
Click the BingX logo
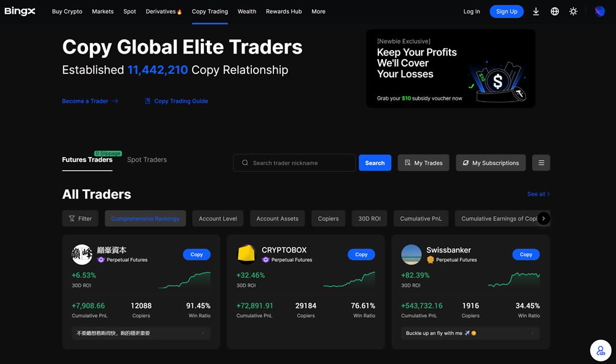pos(20,11)
